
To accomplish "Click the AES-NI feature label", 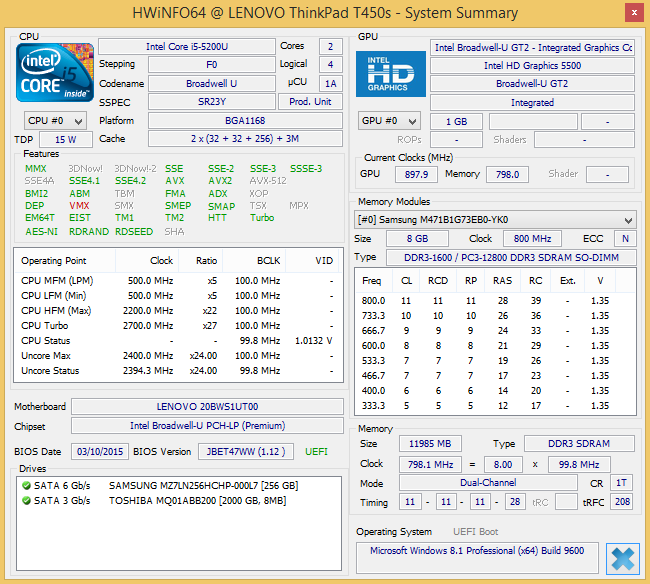I will (41, 231).
